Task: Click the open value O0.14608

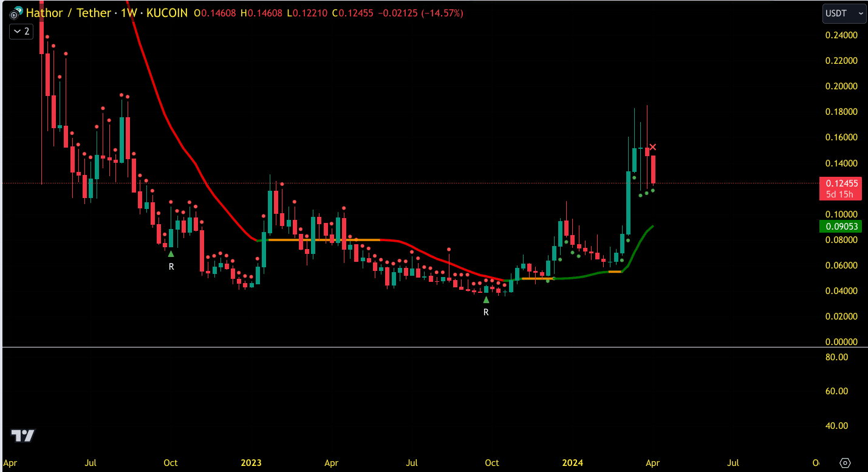Action: pos(216,13)
